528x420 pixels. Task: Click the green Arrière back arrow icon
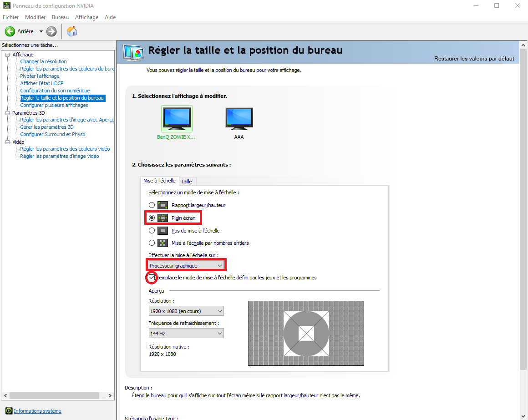tap(10, 31)
